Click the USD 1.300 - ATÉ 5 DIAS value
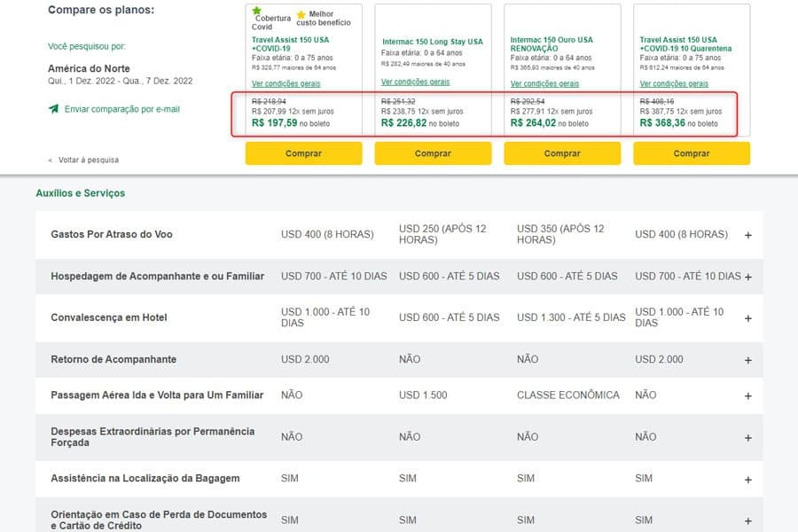The image size is (798, 532). coord(571,317)
